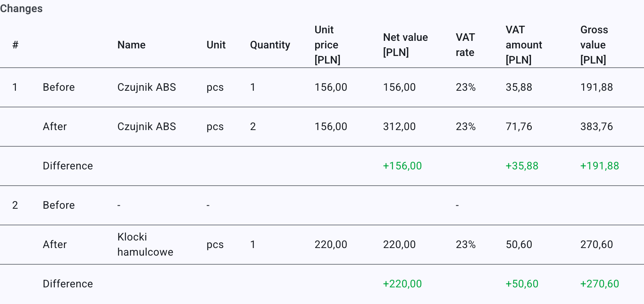Select the green +191,88 gross difference

[599, 166]
